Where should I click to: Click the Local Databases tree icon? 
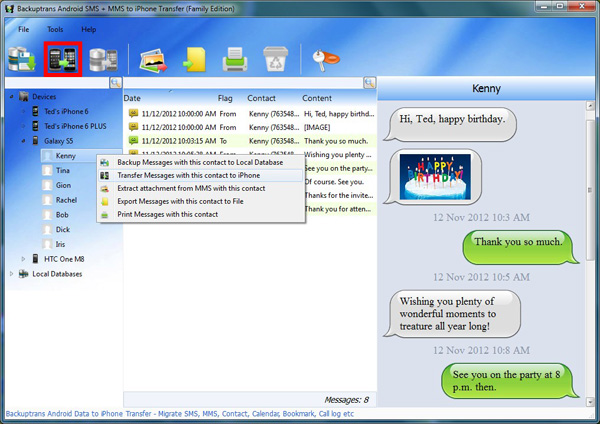[x=24, y=274]
